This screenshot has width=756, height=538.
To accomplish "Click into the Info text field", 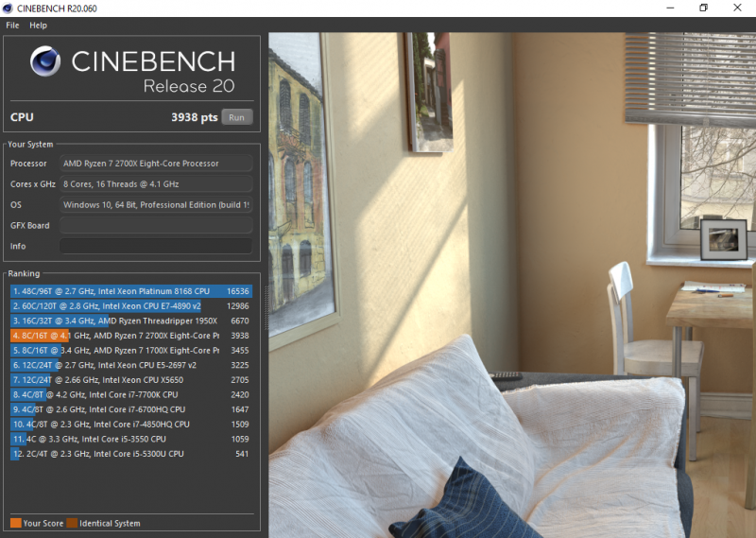I will click(x=156, y=247).
